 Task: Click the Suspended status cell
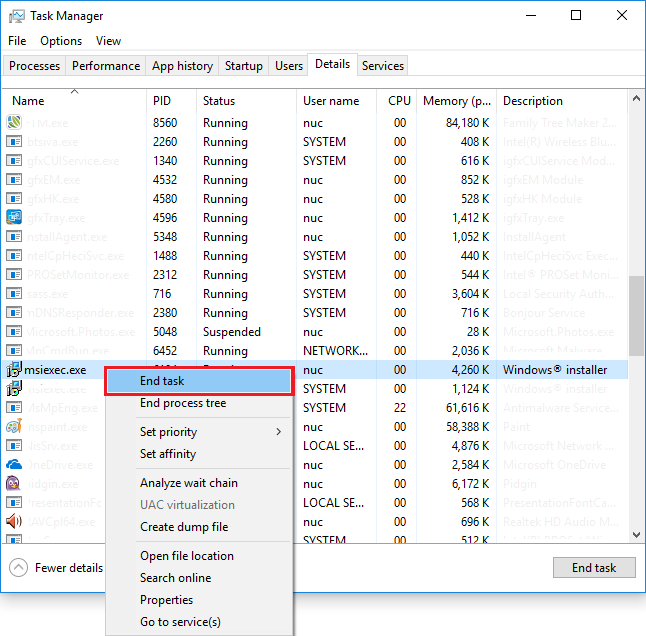232,332
